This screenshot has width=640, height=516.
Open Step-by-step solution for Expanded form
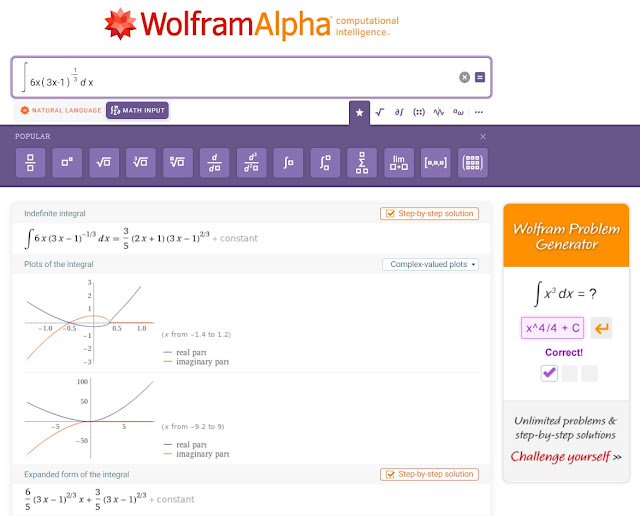tap(429, 474)
